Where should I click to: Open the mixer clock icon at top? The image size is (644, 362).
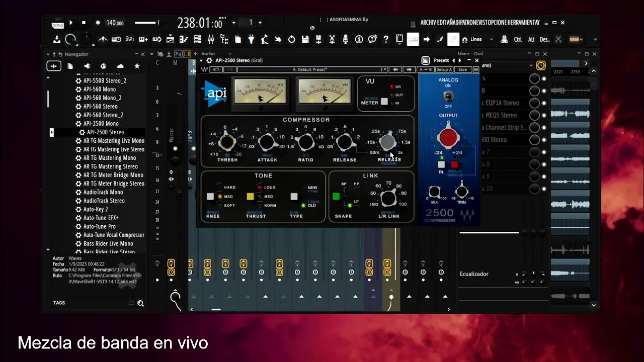coord(541,65)
